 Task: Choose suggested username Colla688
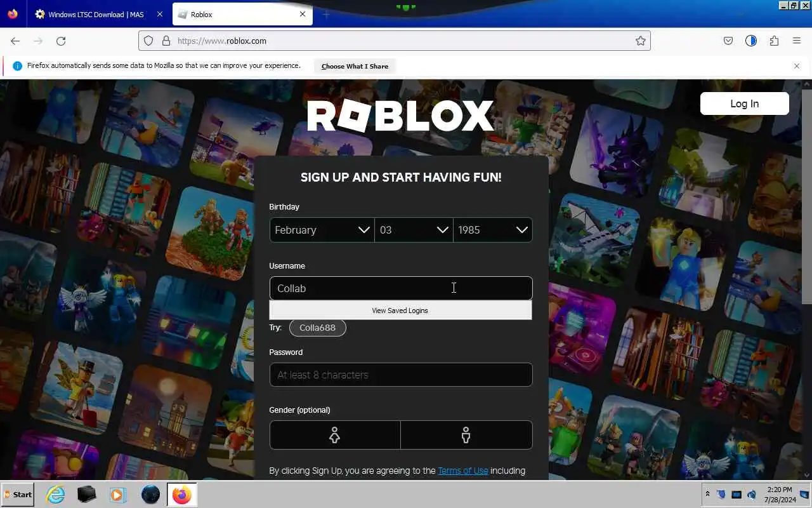click(318, 328)
